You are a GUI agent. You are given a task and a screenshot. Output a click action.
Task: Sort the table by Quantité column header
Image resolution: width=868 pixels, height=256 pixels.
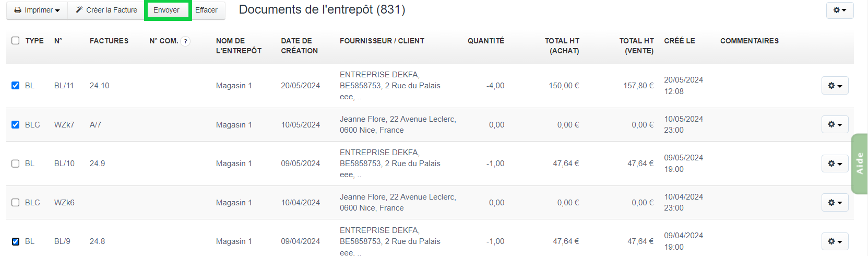point(485,41)
